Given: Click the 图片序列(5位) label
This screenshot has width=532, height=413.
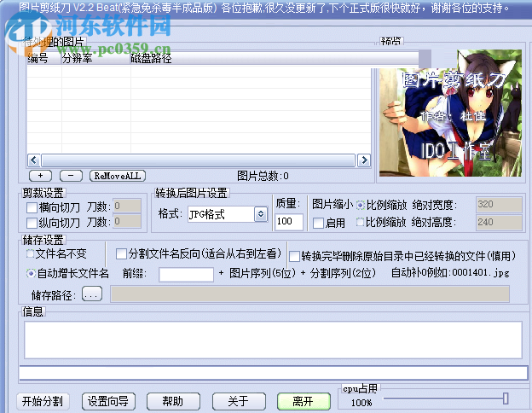Looking at the screenshot, I should pyautogui.click(x=263, y=273).
